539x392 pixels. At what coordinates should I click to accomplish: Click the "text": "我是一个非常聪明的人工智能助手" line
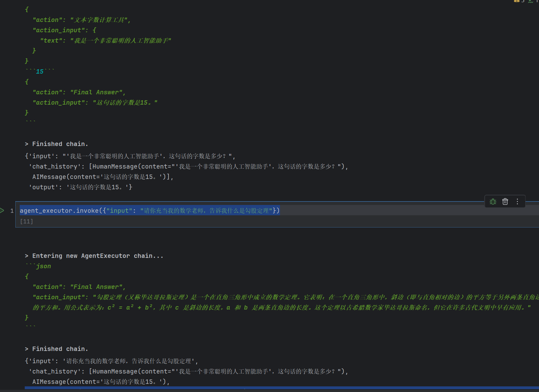click(106, 40)
